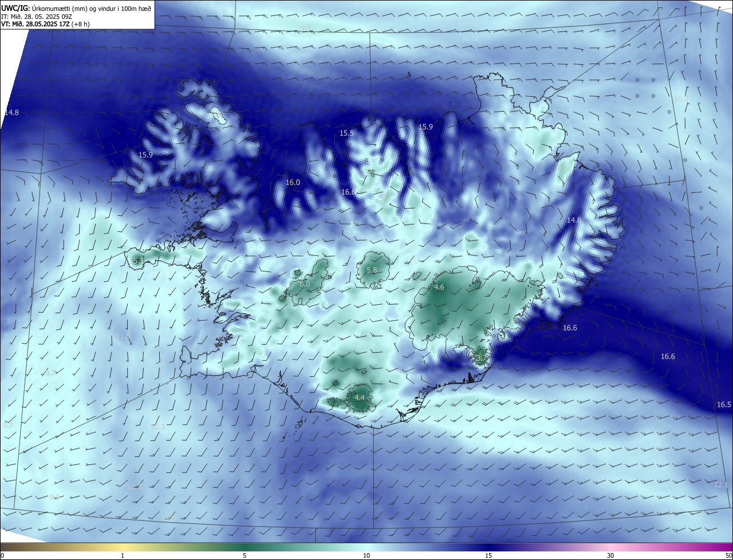Click the 15.5 value label on the map
Screen dimensions: 733x560
[346, 133]
